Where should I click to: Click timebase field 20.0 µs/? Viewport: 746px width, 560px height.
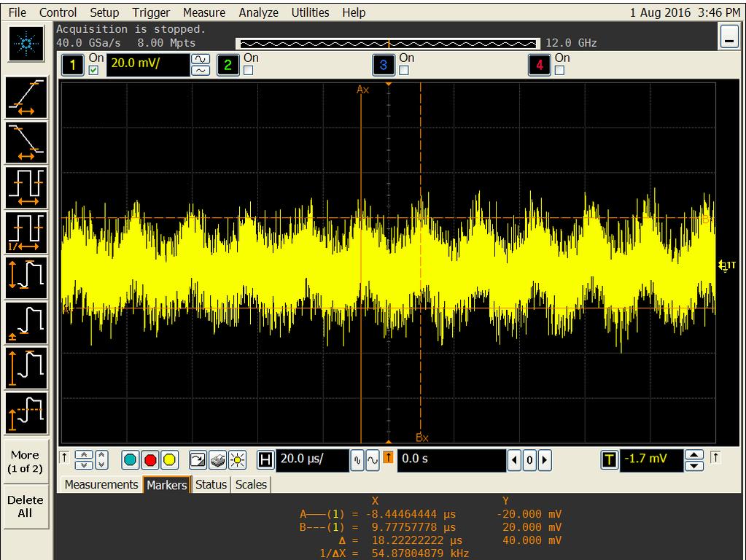(312, 459)
